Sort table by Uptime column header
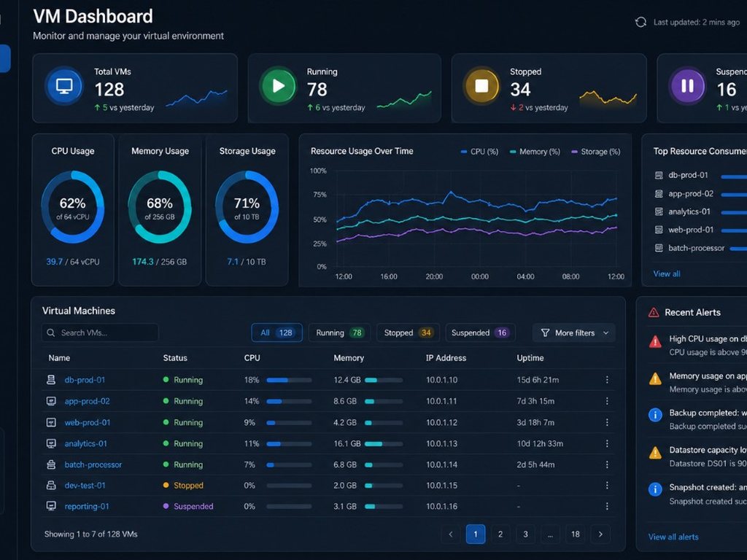Screen dimensions: 747x560 click(530, 358)
